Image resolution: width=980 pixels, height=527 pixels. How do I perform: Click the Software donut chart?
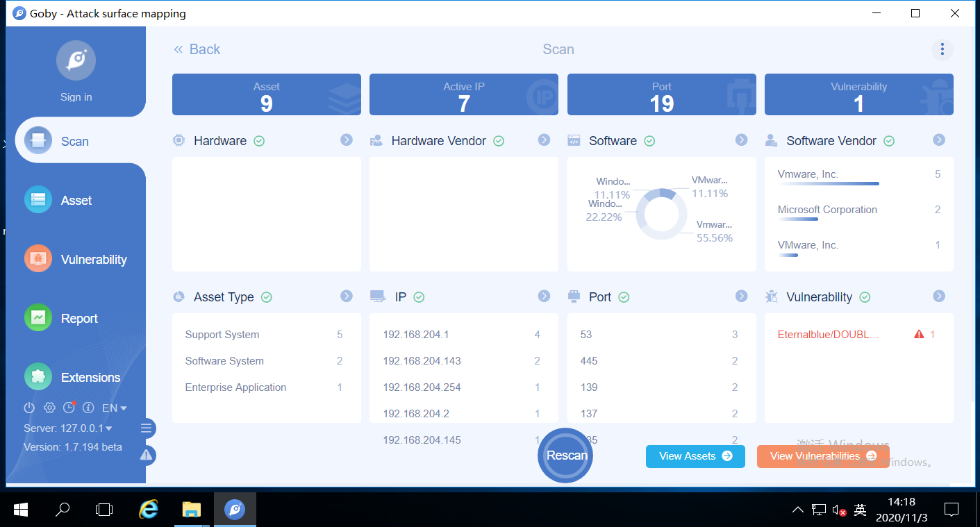click(x=661, y=214)
